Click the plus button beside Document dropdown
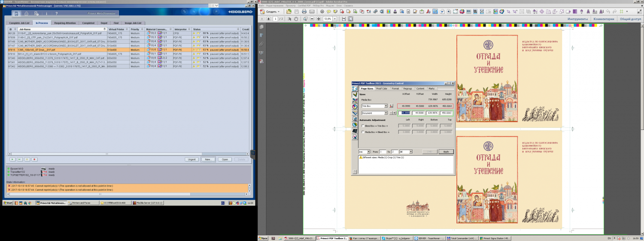Viewport: 644px width, 241px height. point(395,113)
